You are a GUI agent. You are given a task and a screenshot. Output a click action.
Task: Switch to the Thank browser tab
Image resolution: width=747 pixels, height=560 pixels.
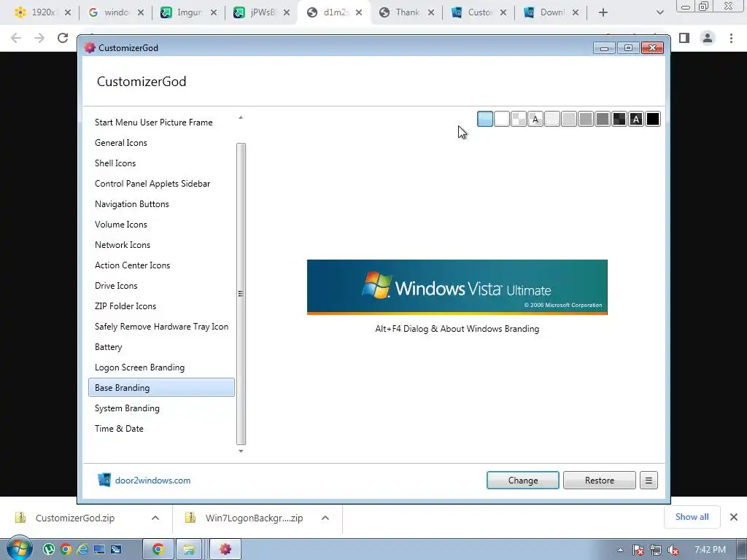coord(407,12)
